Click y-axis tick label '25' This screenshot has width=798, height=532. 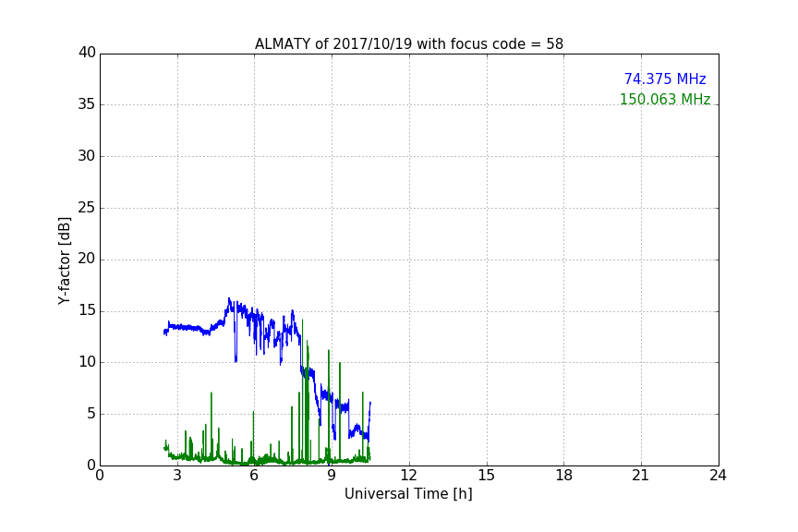point(87,208)
